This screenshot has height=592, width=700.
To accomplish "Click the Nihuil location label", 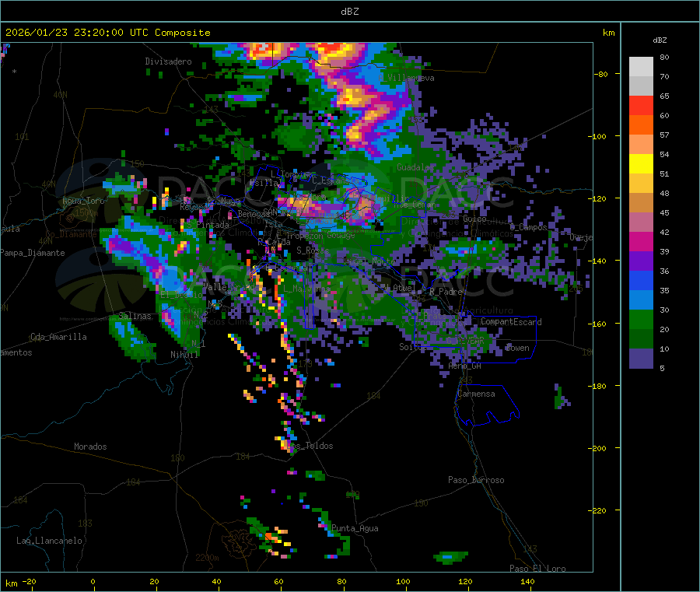I will click(184, 355).
